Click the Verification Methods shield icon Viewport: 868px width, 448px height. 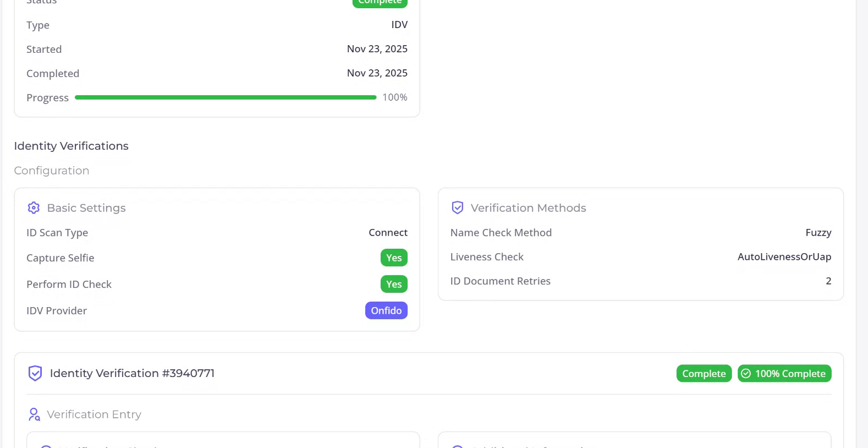[457, 208]
